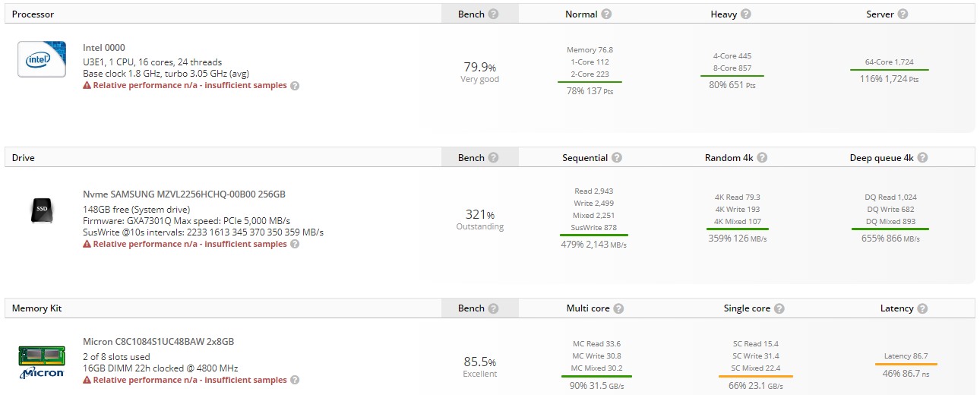Click the drive Bench 321% Outstanding score
Viewport: 980px width, 395px height.
(480, 219)
